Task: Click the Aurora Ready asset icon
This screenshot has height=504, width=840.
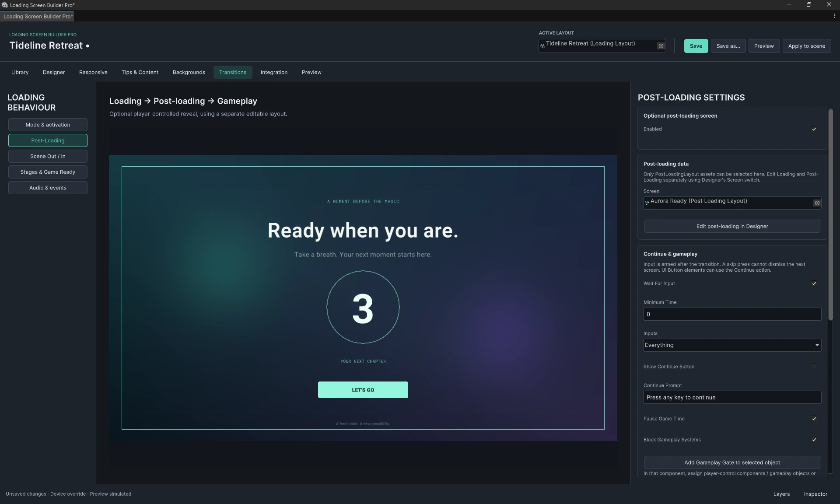Action: point(647,203)
